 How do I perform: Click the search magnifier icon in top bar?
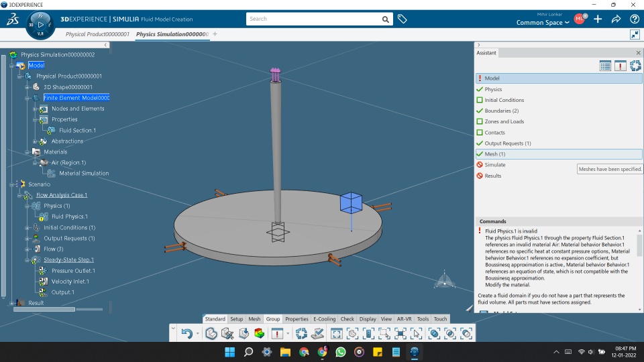(x=385, y=19)
